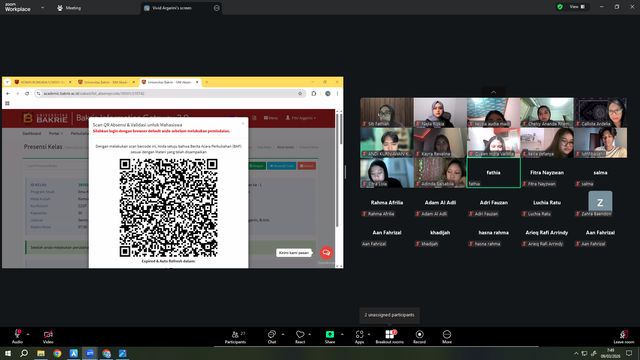
Task: Open the Windows notification center icon
Action: click(x=629, y=353)
